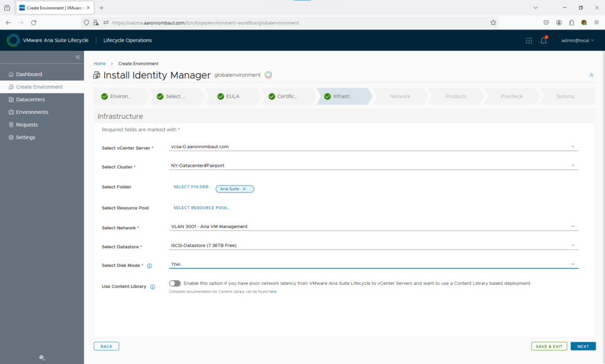Enable the Use Content Library toggle
Screen dimensions: 605x364
[x=175, y=284]
